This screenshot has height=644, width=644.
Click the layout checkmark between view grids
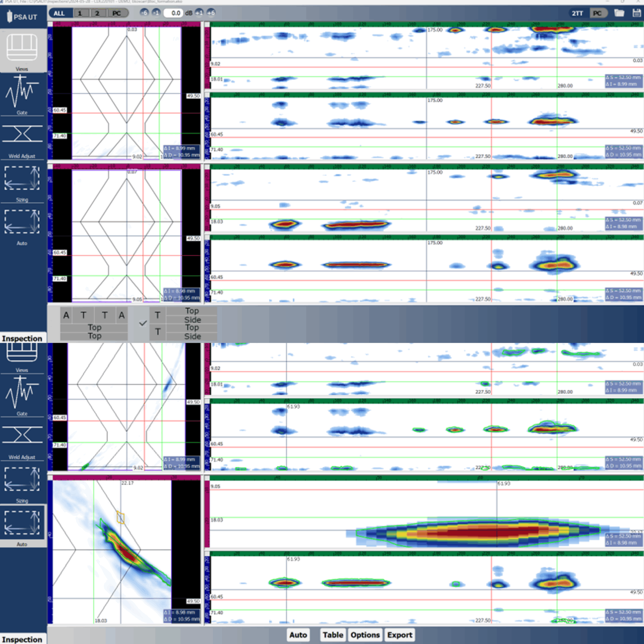[x=143, y=323]
